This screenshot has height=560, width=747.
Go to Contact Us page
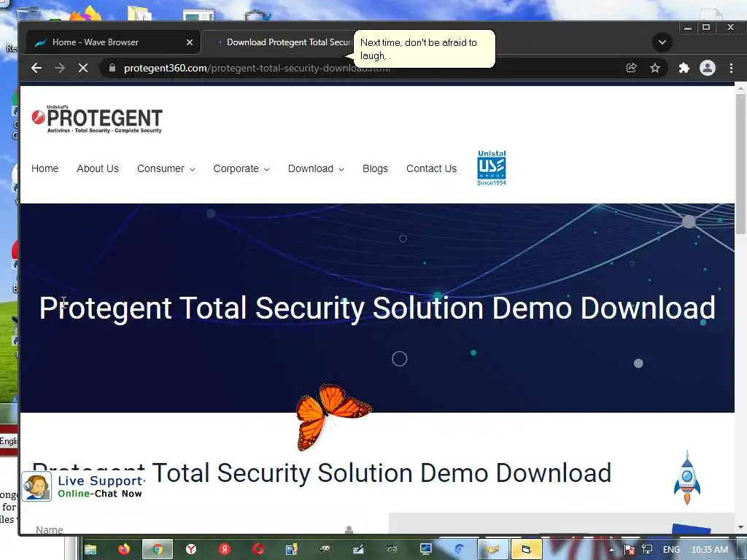pyautogui.click(x=431, y=168)
